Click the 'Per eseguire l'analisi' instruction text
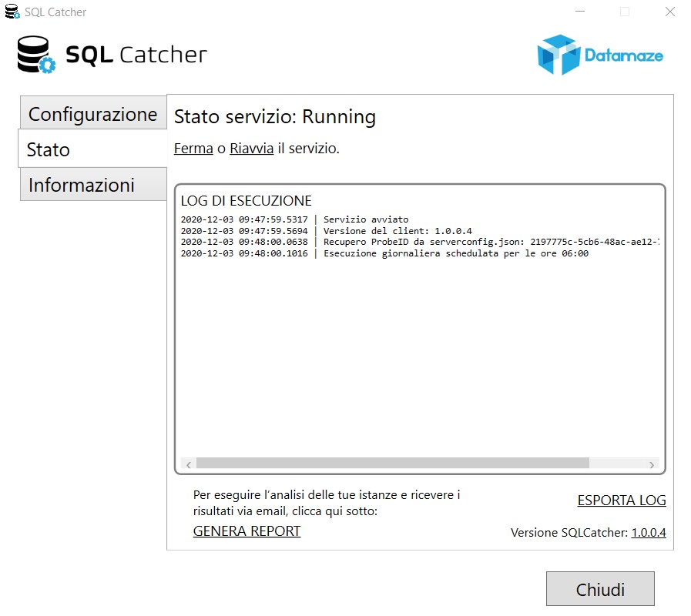 click(x=327, y=503)
